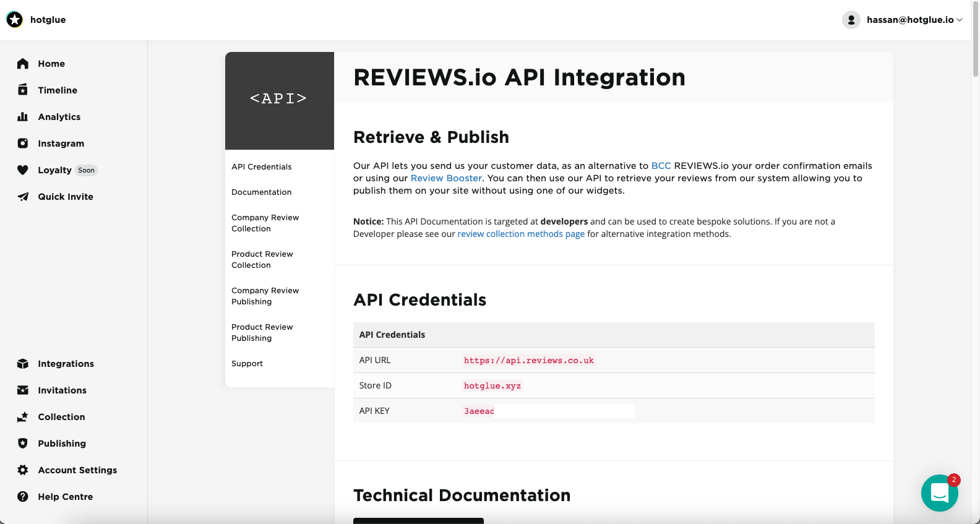The image size is (980, 524).
Task: Click the Account Settings gear icon
Action: pos(23,470)
